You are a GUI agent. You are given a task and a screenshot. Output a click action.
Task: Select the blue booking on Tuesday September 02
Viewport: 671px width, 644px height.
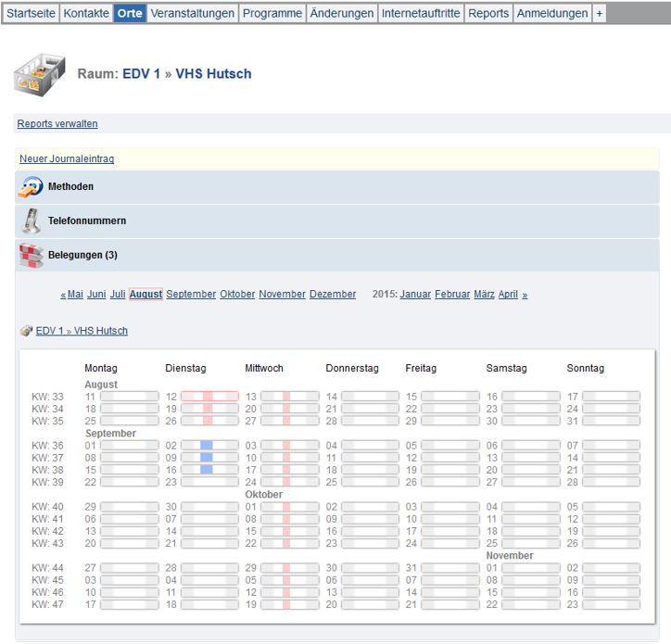point(207,446)
